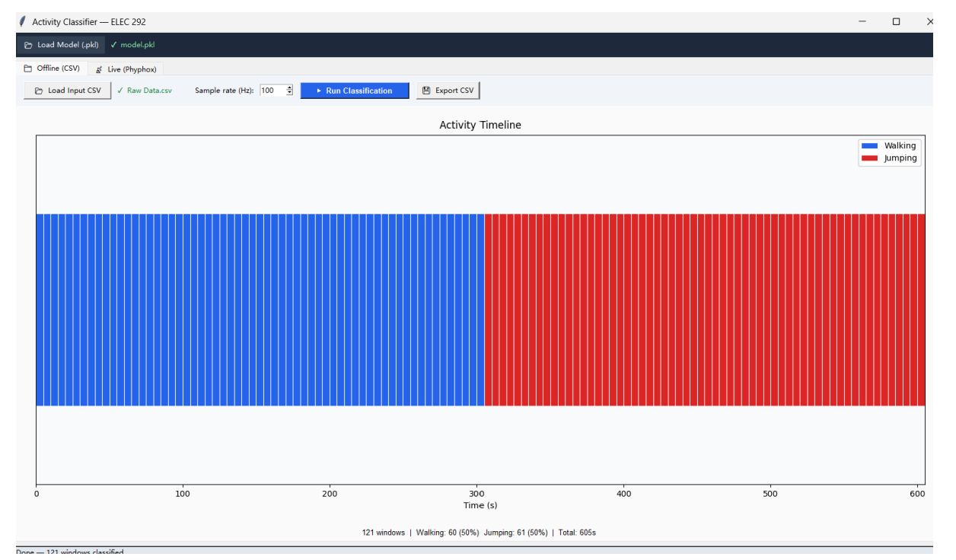This screenshot has height=560, width=956.
Task: Focus the Sample rate (Hz) input field
Action: [x=272, y=91]
